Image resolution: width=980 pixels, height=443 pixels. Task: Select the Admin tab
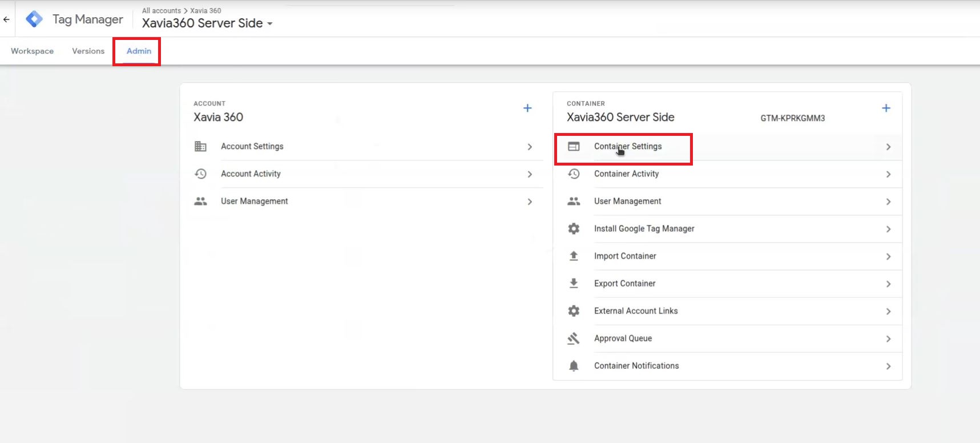(139, 51)
